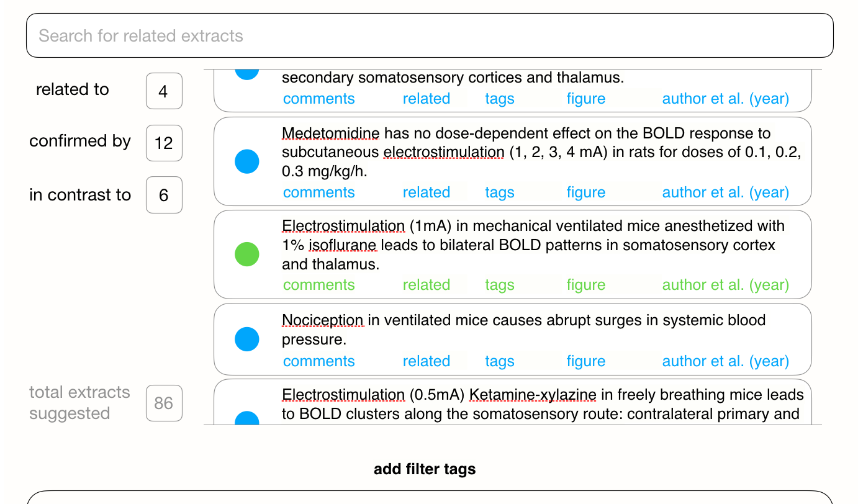This screenshot has height=504, width=858.
Task: Click the 'confirmed by' count showing 12
Action: pyautogui.click(x=163, y=143)
